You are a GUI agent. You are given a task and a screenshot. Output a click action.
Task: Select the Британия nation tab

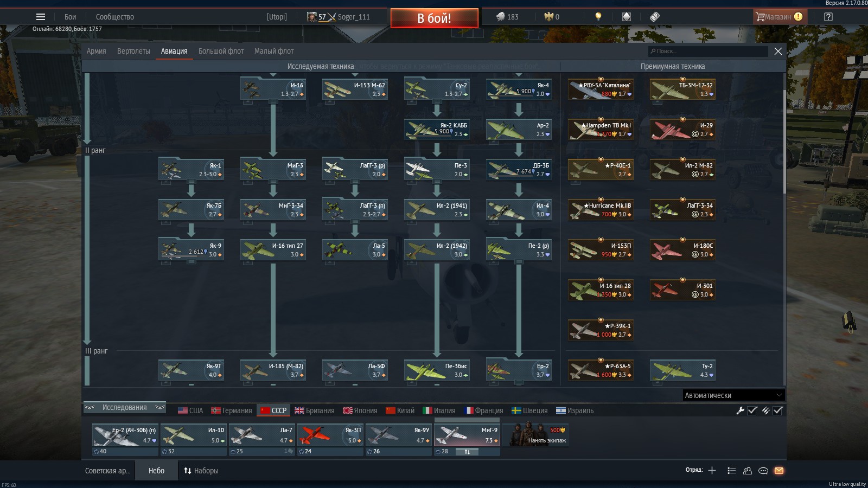click(x=315, y=410)
